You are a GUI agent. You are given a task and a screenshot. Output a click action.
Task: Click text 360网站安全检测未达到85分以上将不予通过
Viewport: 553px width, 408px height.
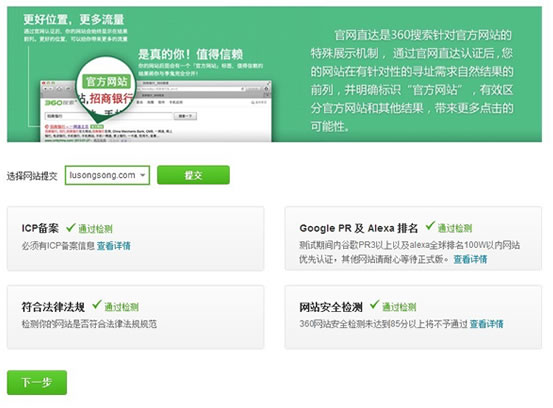pyautogui.click(x=383, y=324)
